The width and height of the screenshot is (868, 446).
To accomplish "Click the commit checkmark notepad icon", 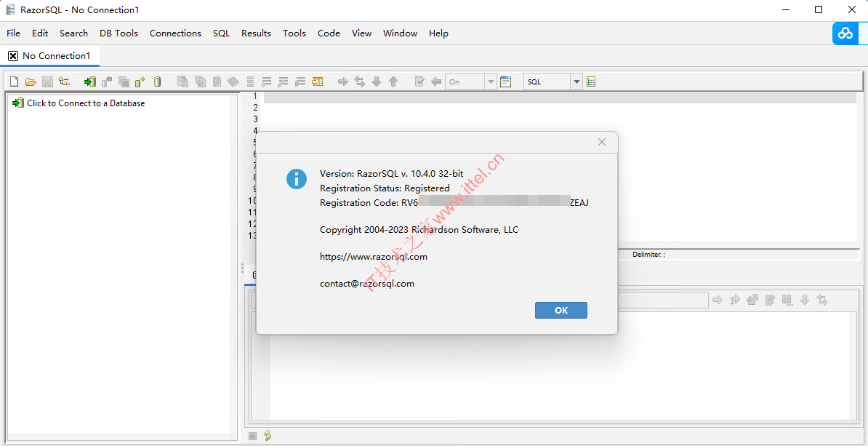I will [419, 82].
